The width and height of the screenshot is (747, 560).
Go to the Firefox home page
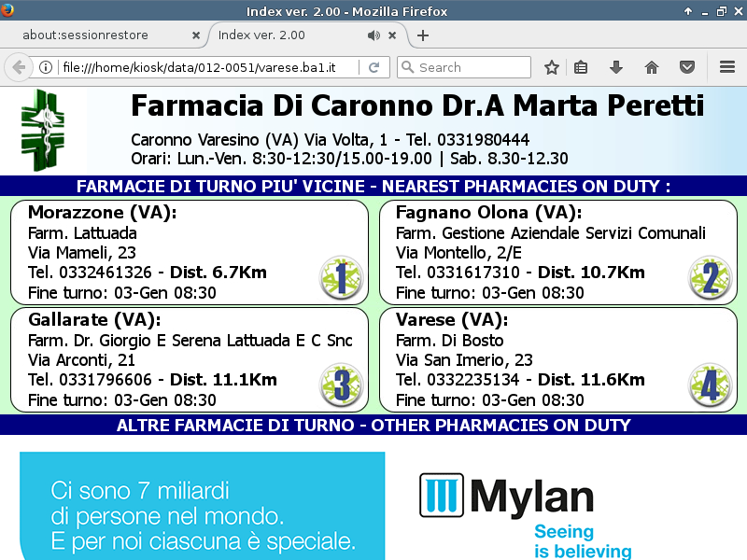coord(652,67)
